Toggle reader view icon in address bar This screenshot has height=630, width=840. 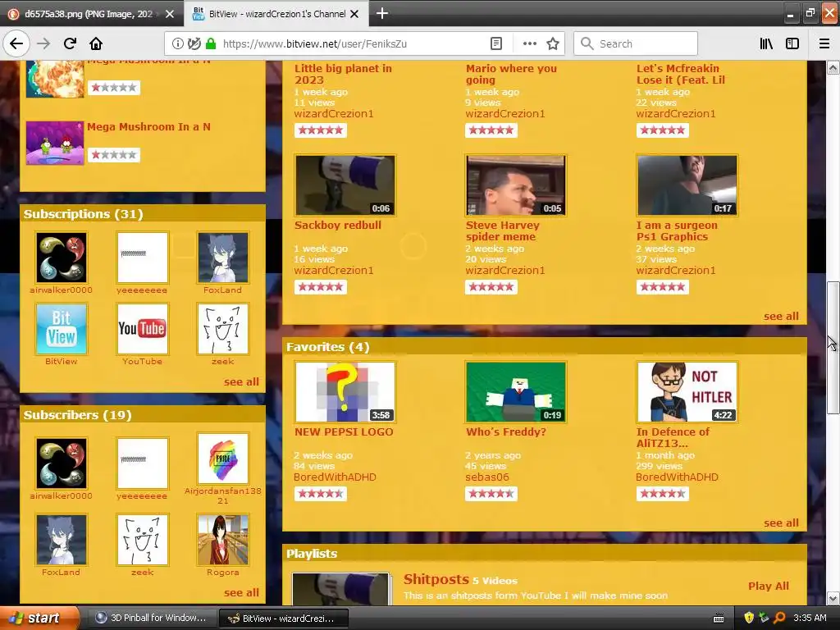[496, 43]
